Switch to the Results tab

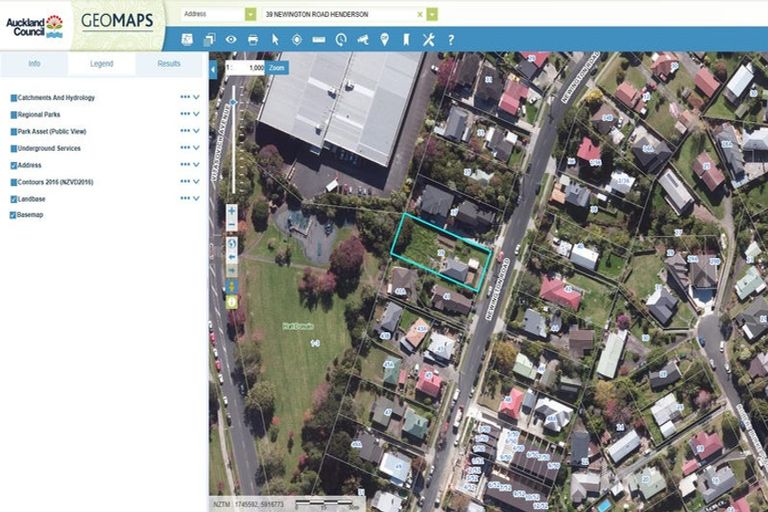pos(169,64)
